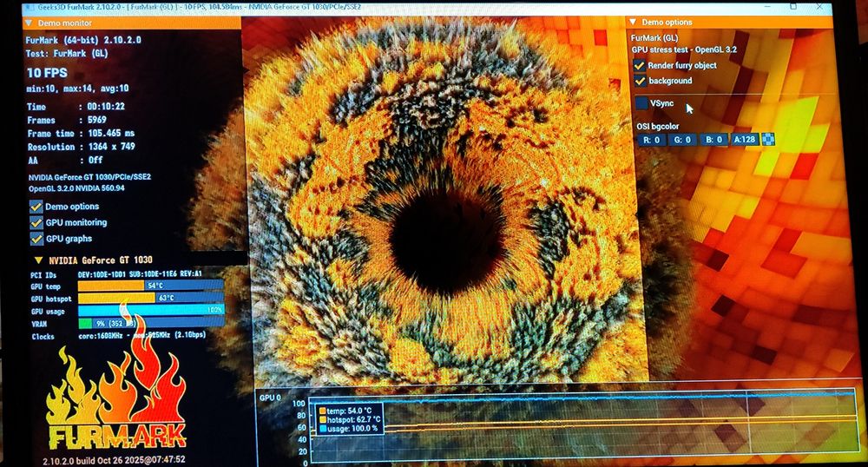This screenshot has height=467, width=868.
Task: Uncheck Demo options in the monitor panel
Action: [x=36, y=207]
